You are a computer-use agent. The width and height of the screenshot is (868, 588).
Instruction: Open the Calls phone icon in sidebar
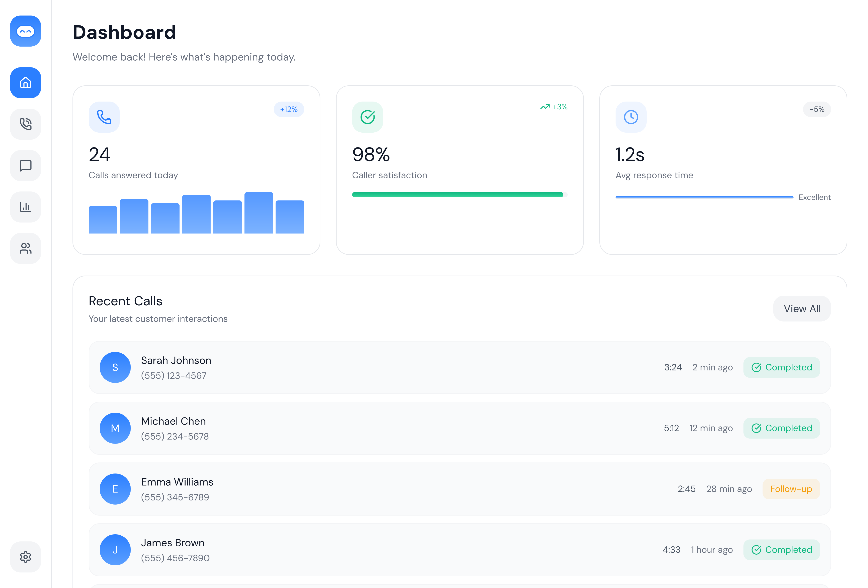[x=25, y=124]
